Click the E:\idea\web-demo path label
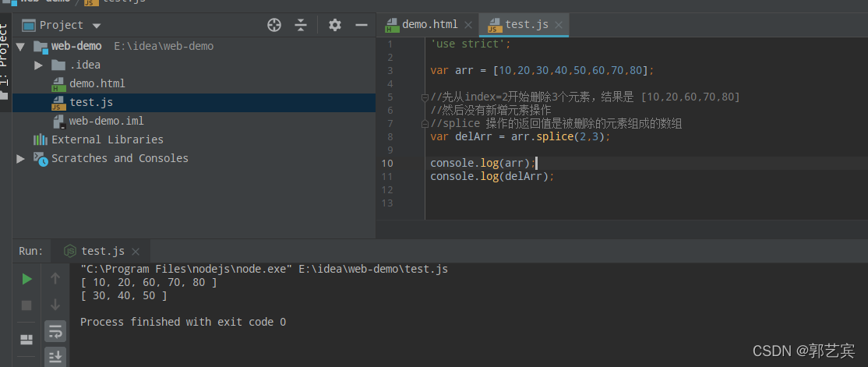This screenshot has height=367, width=868. [x=164, y=47]
